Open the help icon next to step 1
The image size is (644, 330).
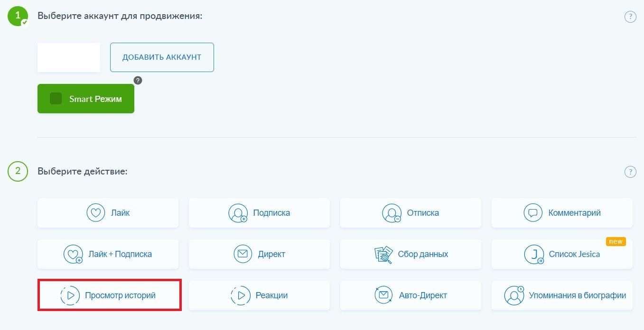(x=630, y=16)
